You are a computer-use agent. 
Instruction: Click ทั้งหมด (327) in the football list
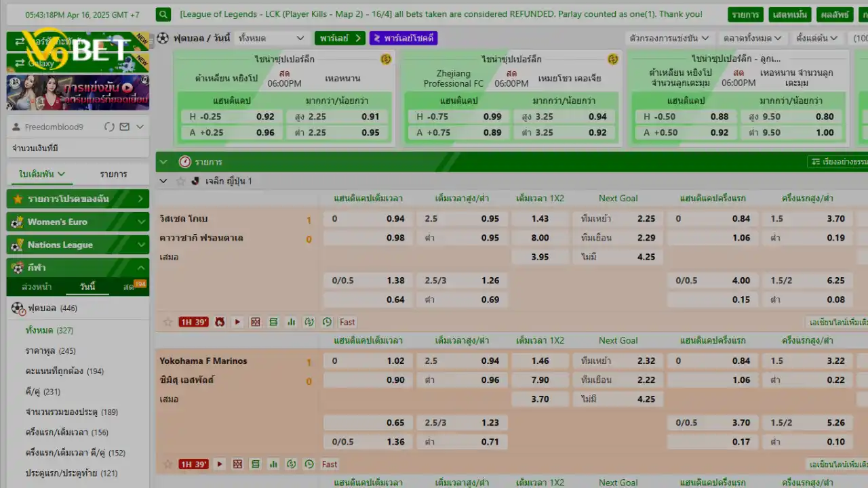50,331
